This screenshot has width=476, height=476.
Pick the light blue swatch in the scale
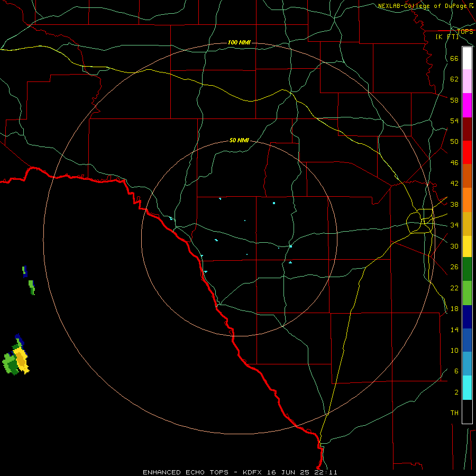pyautogui.click(x=467, y=364)
